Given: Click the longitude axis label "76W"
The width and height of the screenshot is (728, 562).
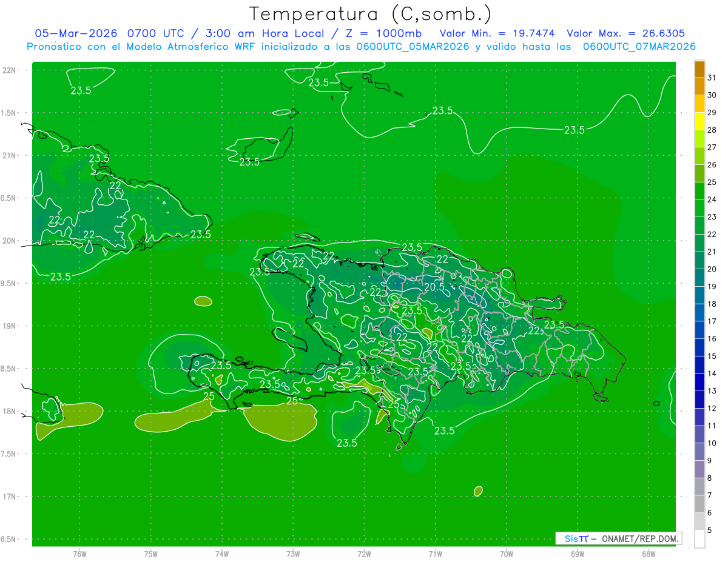Looking at the screenshot, I should point(79,554).
